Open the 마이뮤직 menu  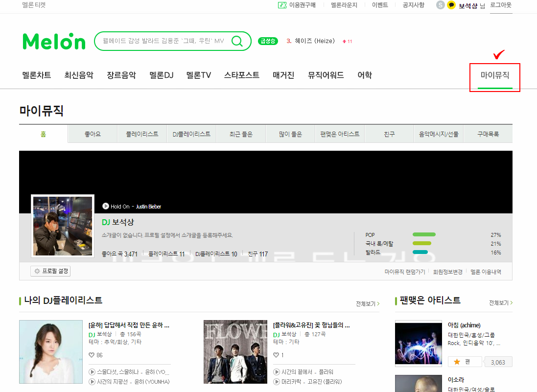tap(495, 75)
